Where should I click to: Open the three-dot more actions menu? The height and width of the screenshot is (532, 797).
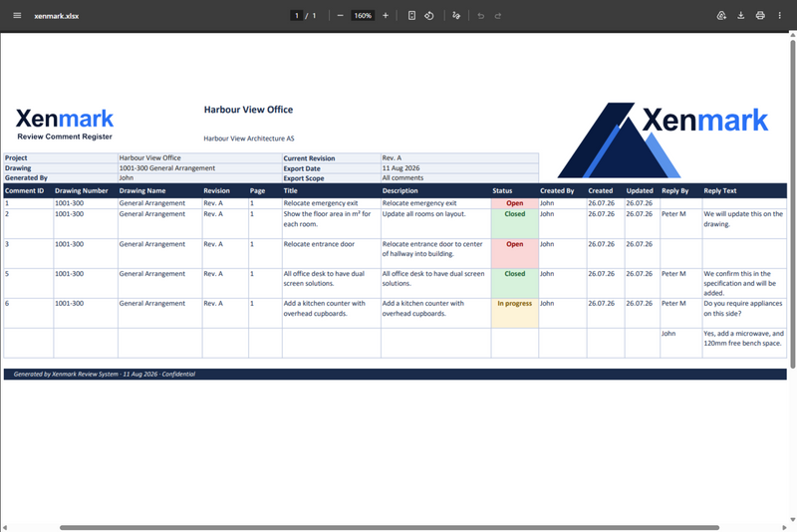779,15
